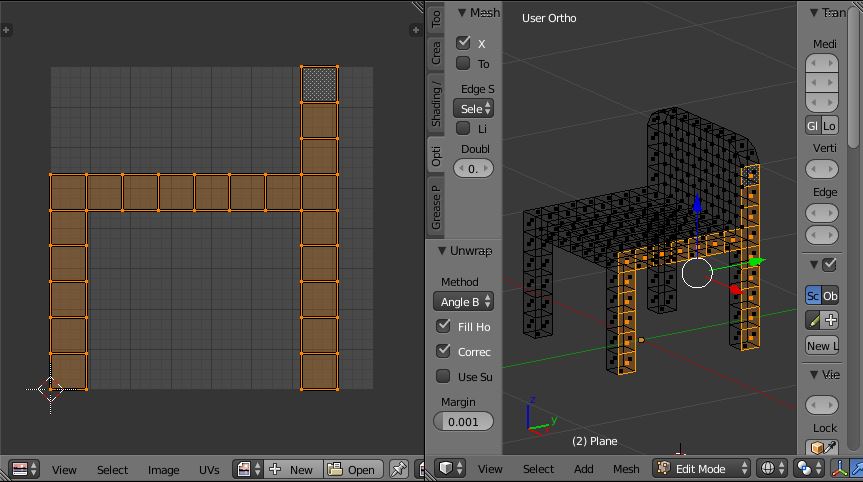The image size is (863, 482).
Task: Uncheck Fill Holes option
Action: 443,326
